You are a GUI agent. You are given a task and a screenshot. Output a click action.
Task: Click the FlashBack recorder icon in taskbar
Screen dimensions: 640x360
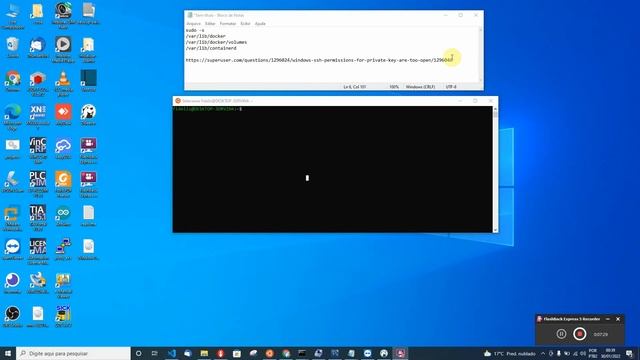pyautogui.click(x=400, y=353)
